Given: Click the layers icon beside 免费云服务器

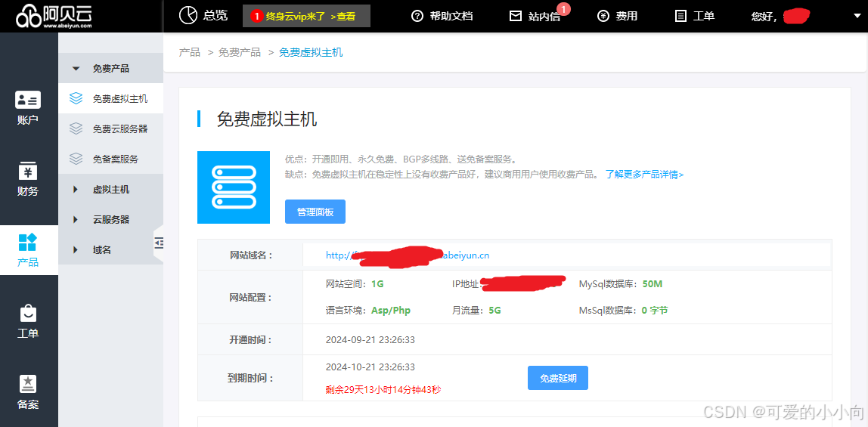Looking at the screenshot, I should pyautogui.click(x=76, y=129).
